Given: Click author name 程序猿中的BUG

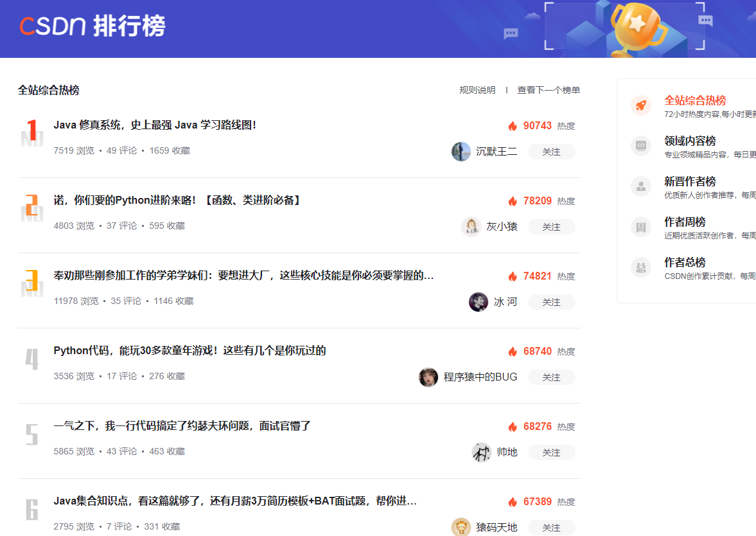Looking at the screenshot, I should (480, 377).
